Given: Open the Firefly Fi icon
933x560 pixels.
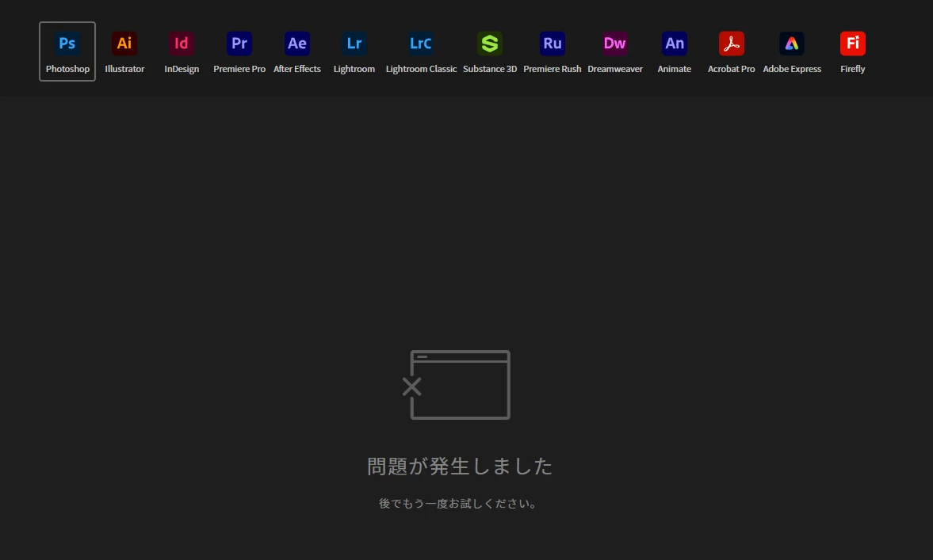Looking at the screenshot, I should (853, 44).
